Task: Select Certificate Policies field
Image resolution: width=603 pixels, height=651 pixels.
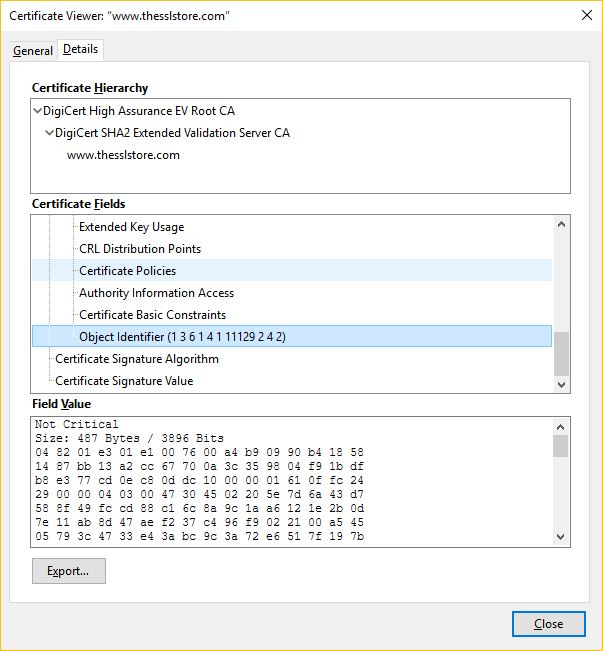Action: (127, 271)
